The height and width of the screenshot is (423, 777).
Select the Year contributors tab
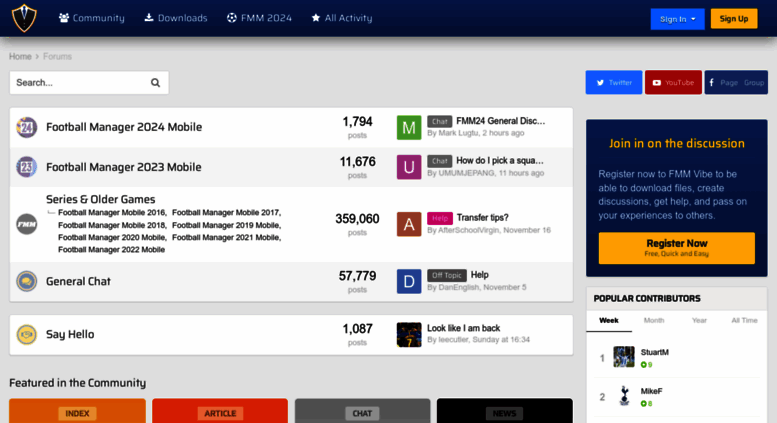point(699,320)
